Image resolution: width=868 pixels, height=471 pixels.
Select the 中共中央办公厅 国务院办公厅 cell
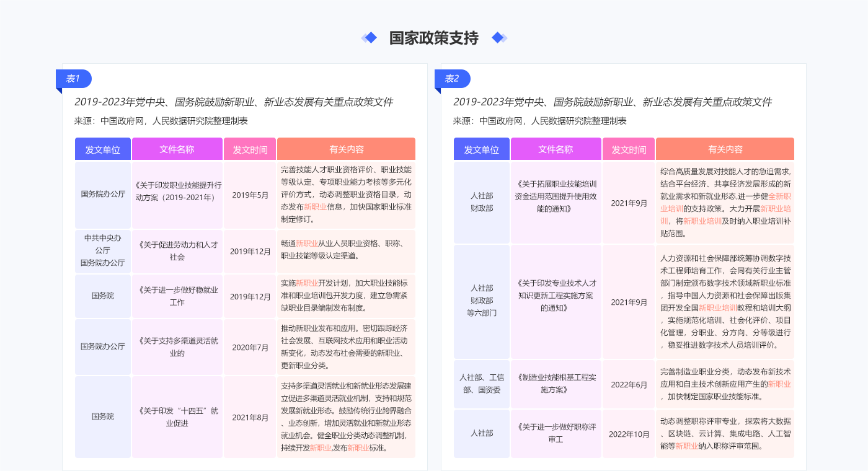103,252
